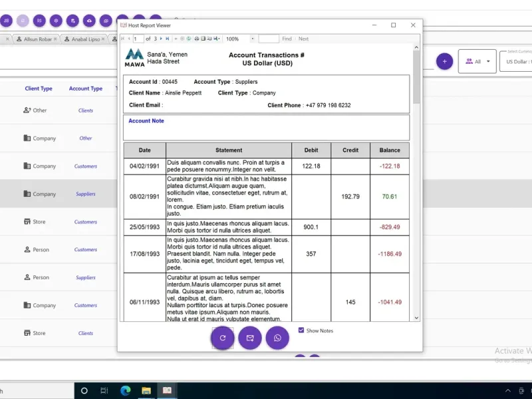
Task: Send report by email button
Action: click(250, 338)
